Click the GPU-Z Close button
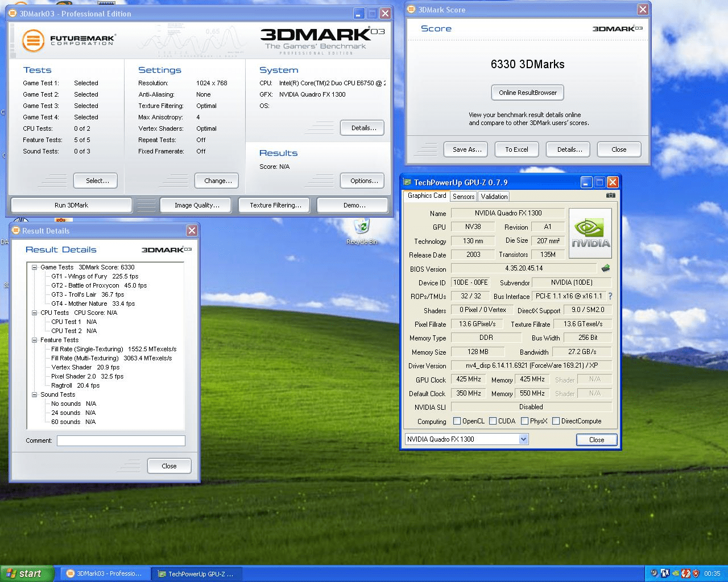The height and width of the screenshot is (582, 728). point(596,439)
